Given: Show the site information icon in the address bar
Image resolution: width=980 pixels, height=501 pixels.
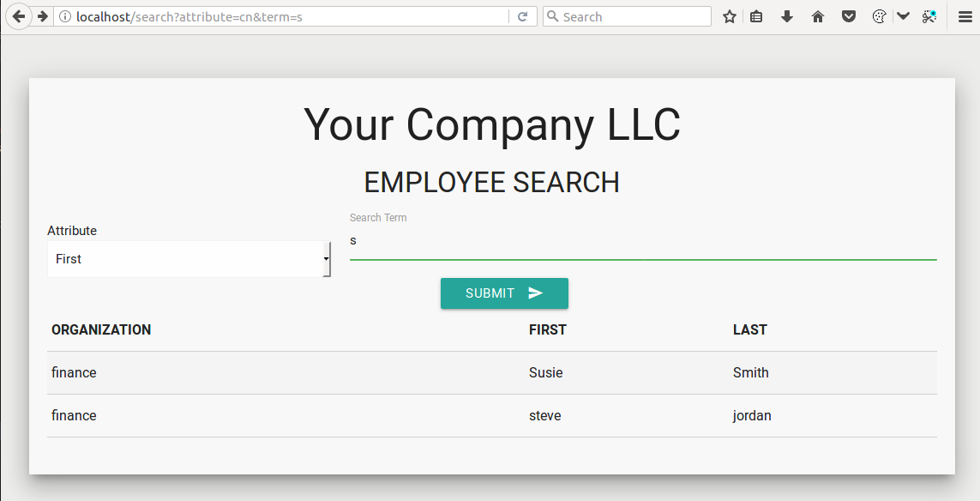Looking at the screenshot, I should point(65,17).
